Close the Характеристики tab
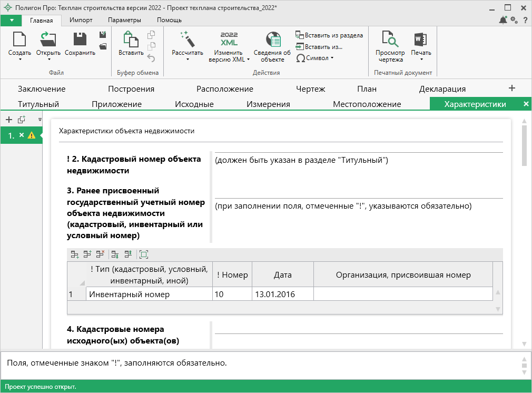Image resolution: width=532 pixels, height=393 pixels. (526, 104)
